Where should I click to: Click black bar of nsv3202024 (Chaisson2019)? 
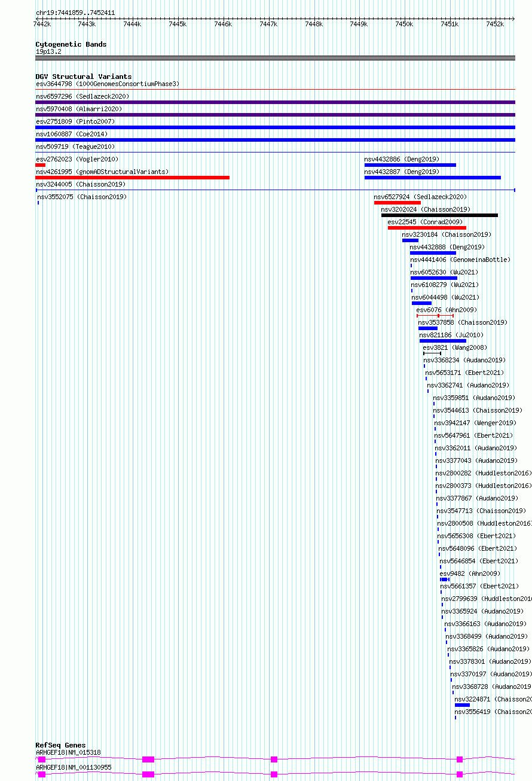(x=439, y=215)
